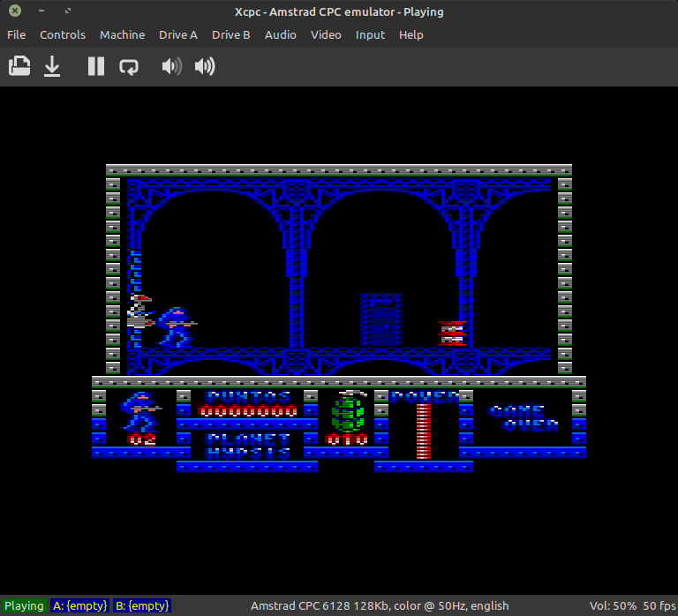Click the GAME OVER text in game HUD
This screenshot has height=616, width=678.
[524, 418]
